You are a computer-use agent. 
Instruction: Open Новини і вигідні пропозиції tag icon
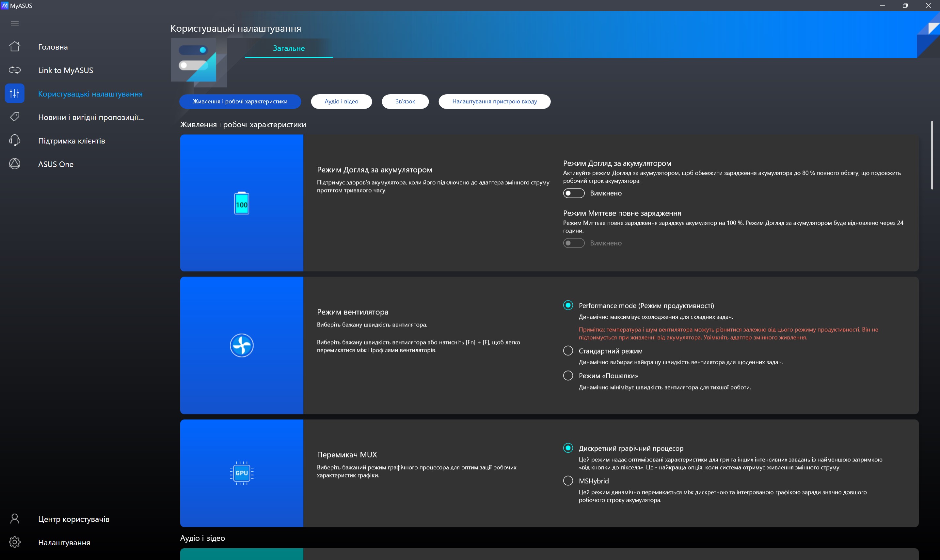point(15,117)
